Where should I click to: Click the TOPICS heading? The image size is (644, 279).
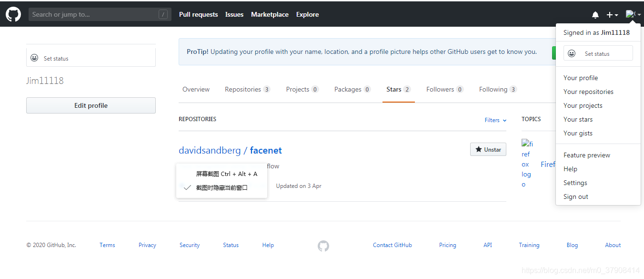tap(531, 119)
